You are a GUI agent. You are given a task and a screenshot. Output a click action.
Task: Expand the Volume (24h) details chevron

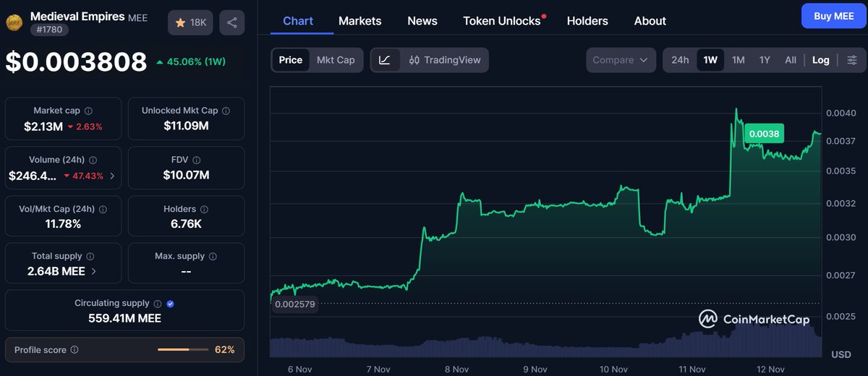click(111, 176)
